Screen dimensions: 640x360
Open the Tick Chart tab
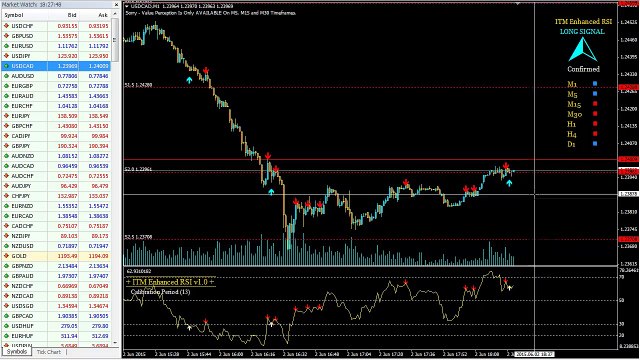click(49, 352)
